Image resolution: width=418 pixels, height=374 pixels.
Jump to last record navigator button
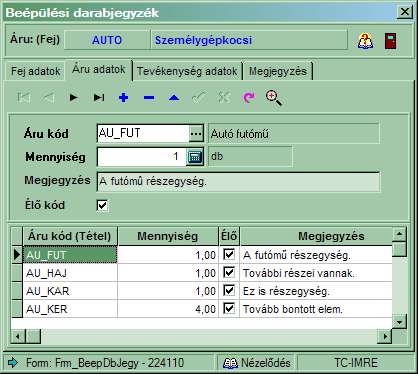coord(99,98)
